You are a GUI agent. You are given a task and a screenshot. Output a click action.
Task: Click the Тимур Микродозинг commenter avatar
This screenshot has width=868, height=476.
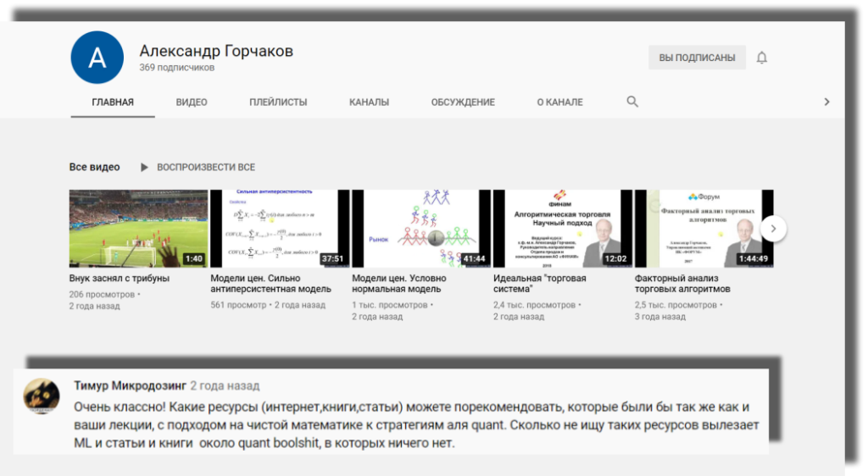tap(42, 396)
